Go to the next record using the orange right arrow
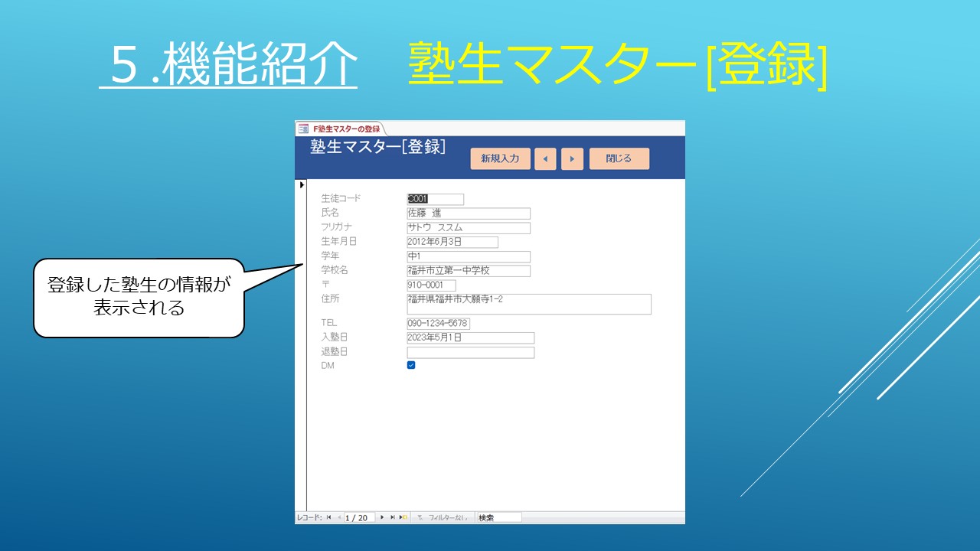 (572, 159)
